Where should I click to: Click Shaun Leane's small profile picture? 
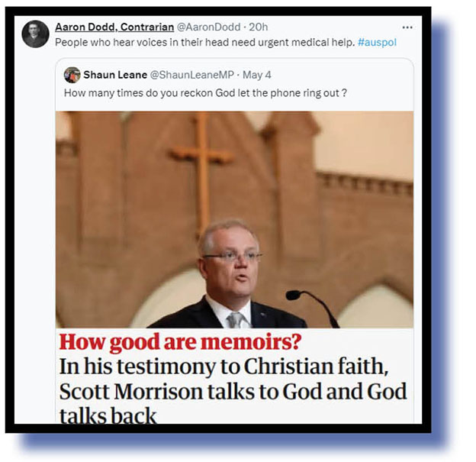pyautogui.click(x=72, y=75)
